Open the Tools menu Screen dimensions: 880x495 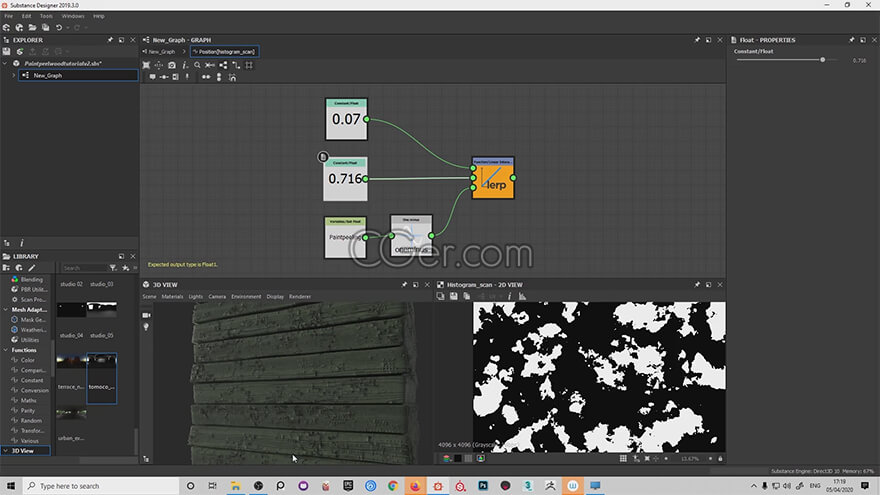(46, 16)
